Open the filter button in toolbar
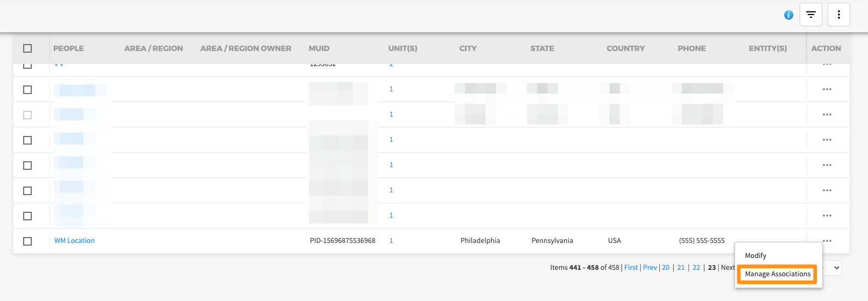The width and height of the screenshot is (868, 301). pyautogui.click(x=811, y=15)
